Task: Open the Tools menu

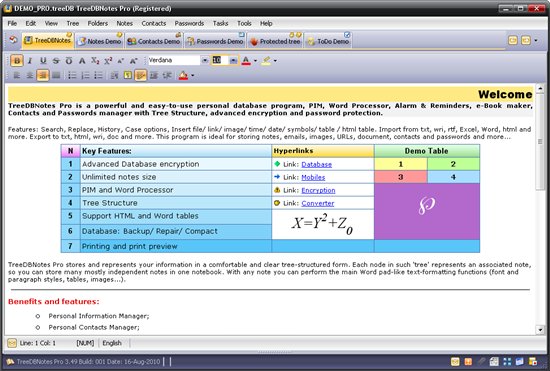Action: (x=244, y=23)
